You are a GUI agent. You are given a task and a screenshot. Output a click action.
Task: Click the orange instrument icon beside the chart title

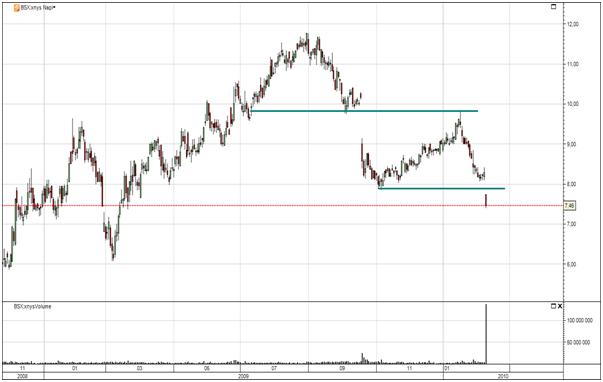(x=17, y=8)
